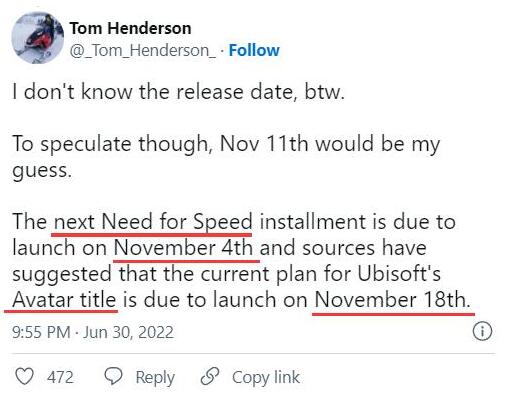This screenshot has width=507, height=399.
Task: Open the circled info icon
Action: click(482, 331)
